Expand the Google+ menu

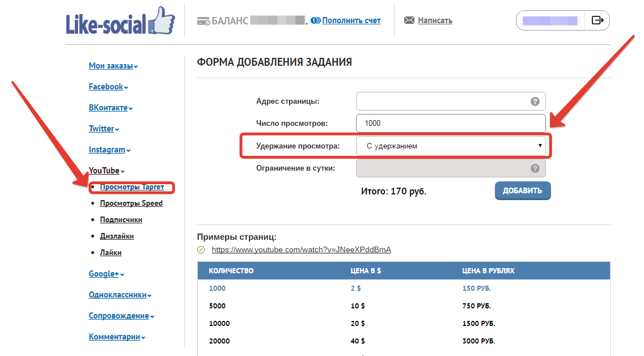click(107, 274)
